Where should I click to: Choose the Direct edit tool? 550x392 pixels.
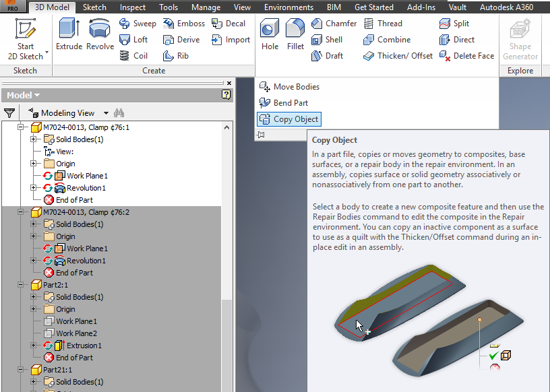[x=457, y=40]
